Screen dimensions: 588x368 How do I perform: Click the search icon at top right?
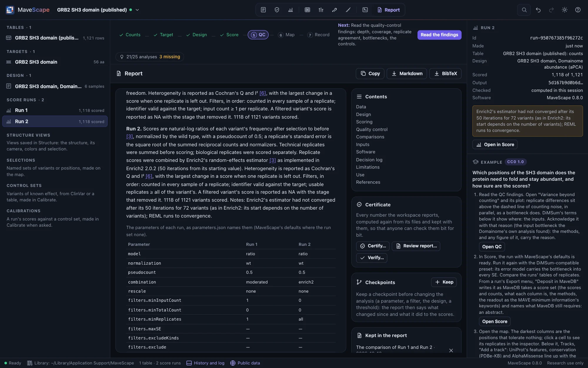tap(524, 10)
